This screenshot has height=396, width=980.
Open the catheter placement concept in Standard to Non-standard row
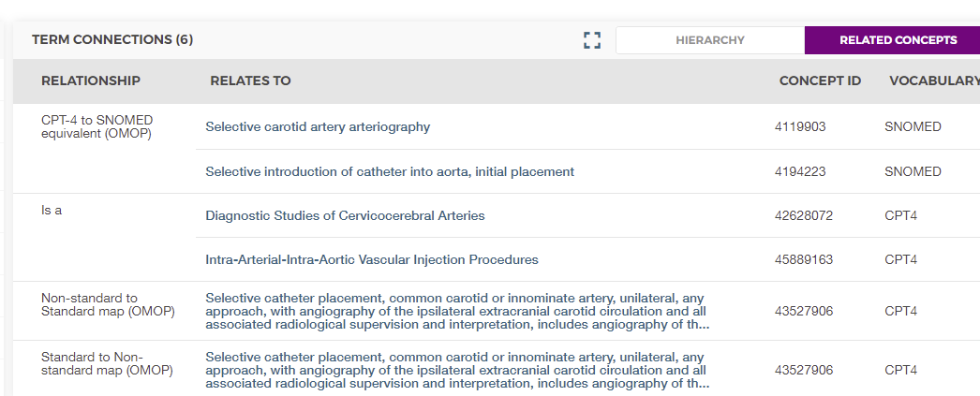point(456,370)
